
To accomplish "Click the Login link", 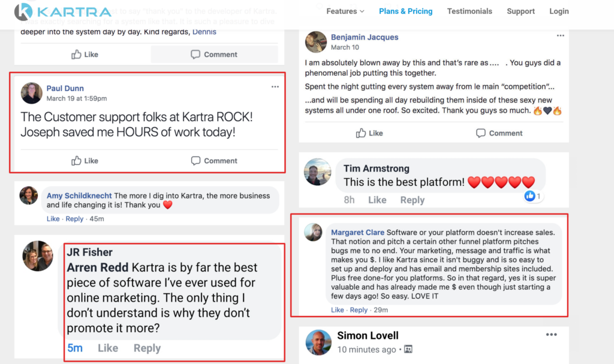I will (559, 11).
